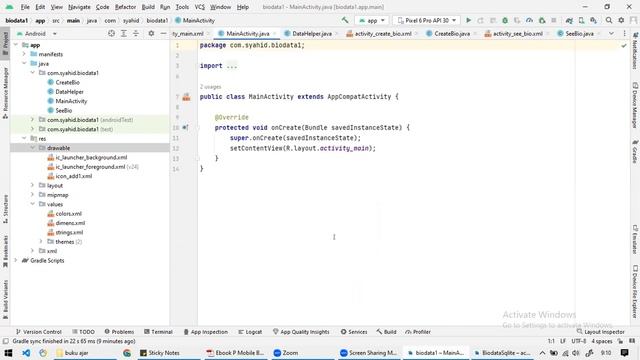Viewport: 640px width, 360px height.
Task: Toggle the Emulator right side tab
Action: [635, 239]
